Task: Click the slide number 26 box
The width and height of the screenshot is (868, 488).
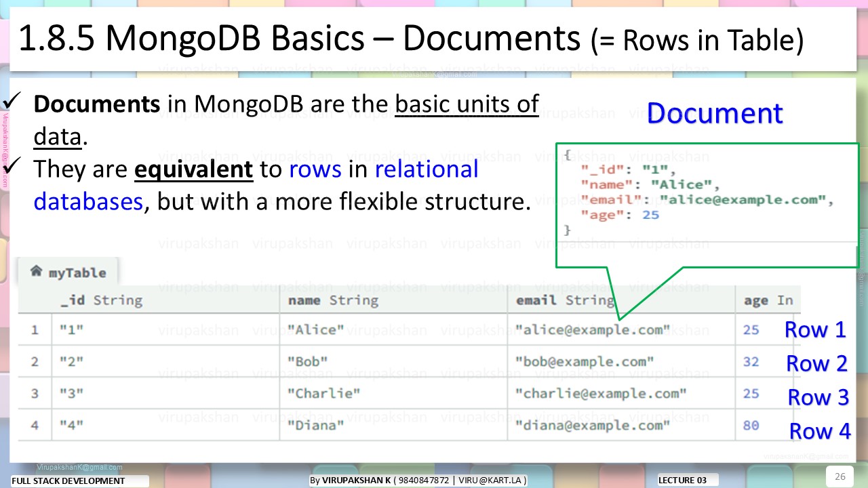Action: coord(840,475)
